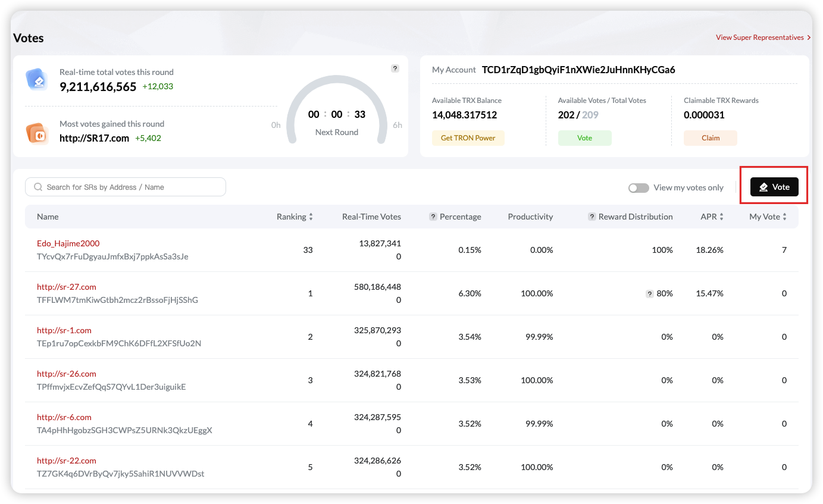This screenshot has height=504, width=823.
Task: Click address TEp1ru7opCexkbFM9ChK6DFfL2XFSfUo2N
Action: point(119,343)
